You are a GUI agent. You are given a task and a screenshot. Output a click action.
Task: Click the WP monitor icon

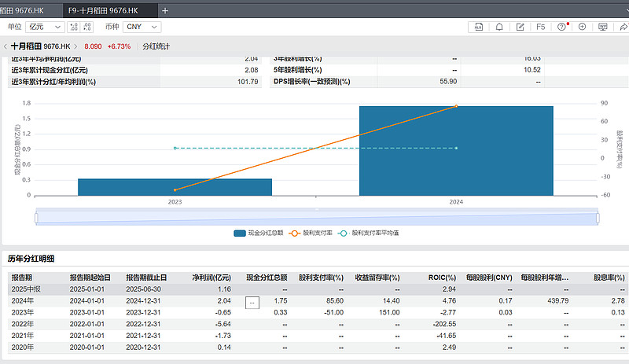click(x=603, y=27)
